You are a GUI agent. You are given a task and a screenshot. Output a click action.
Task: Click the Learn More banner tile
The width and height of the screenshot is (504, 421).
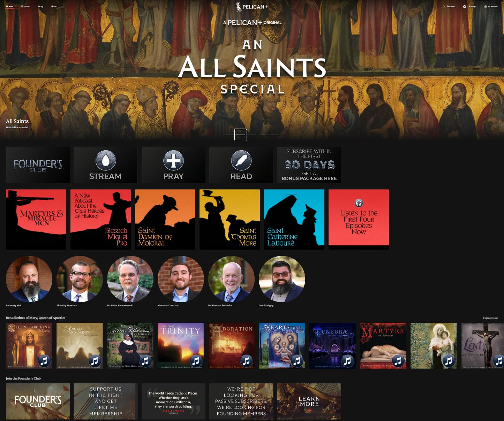tap(309, 401)
